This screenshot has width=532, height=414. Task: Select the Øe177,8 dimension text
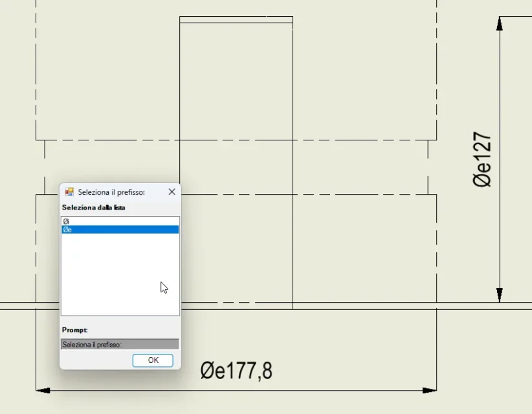(x=236, y=371)
